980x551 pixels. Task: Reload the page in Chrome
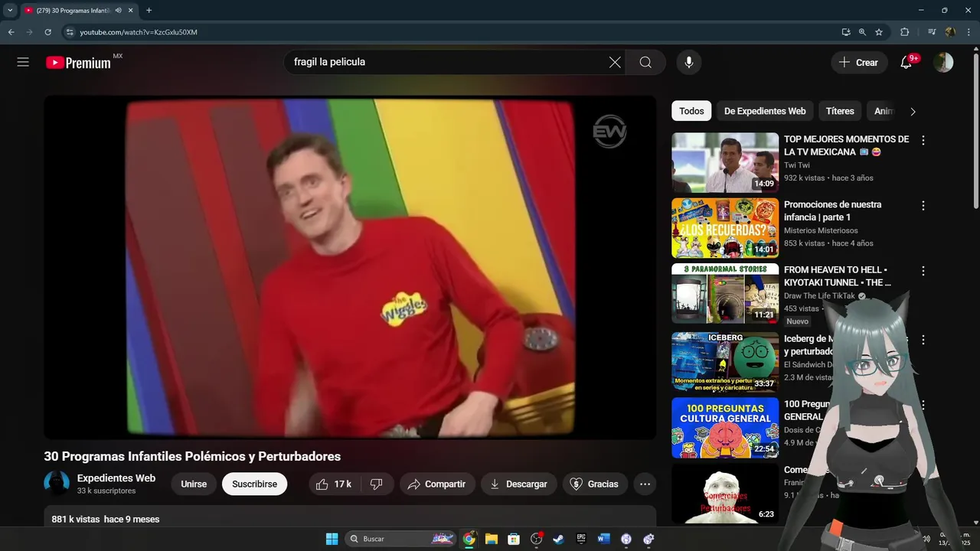(x=47, y=32)
